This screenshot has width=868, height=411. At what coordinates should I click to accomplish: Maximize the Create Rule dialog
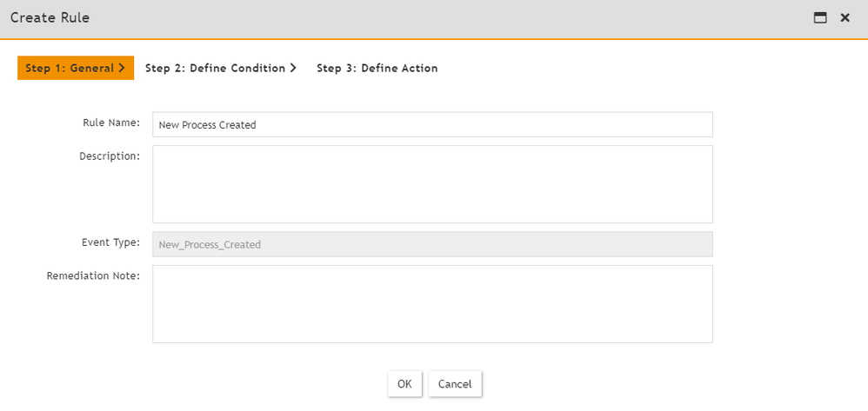coord(820,17)
